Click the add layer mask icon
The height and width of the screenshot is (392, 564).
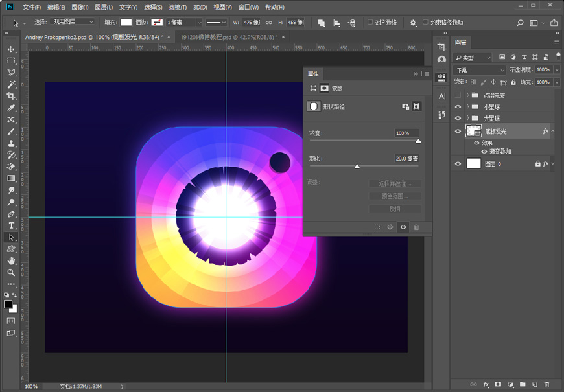498,384
